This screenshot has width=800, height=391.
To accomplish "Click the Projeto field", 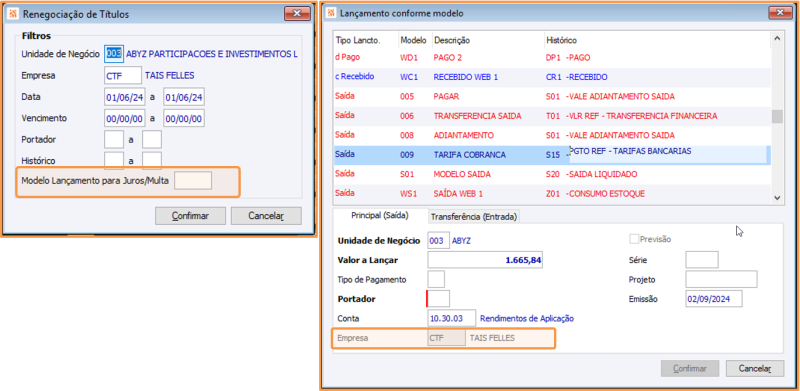I will [721, 279].
